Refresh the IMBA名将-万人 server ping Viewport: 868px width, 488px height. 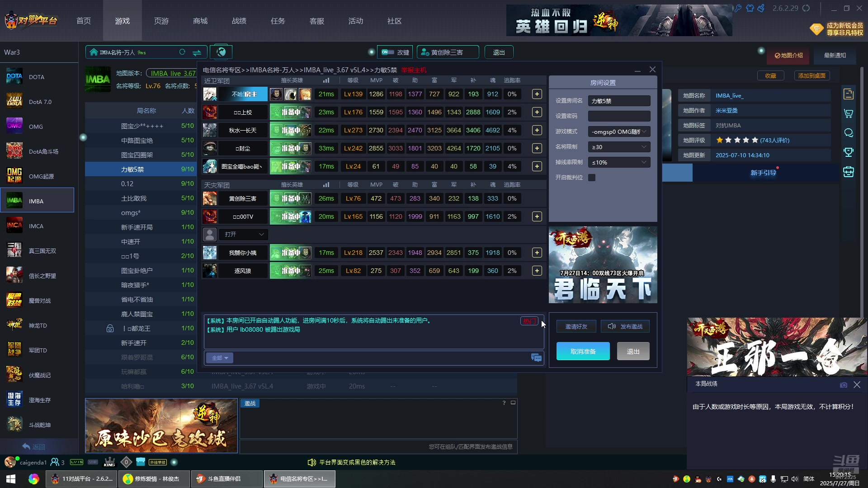pyautogui.click(x=182, y=52)
